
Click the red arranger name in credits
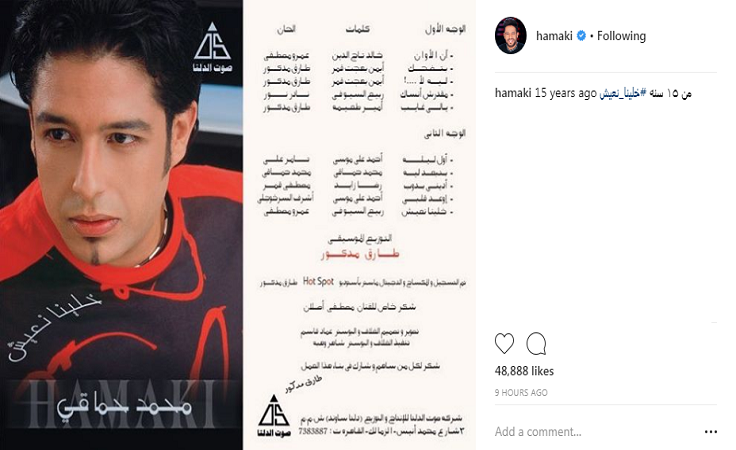360,254
